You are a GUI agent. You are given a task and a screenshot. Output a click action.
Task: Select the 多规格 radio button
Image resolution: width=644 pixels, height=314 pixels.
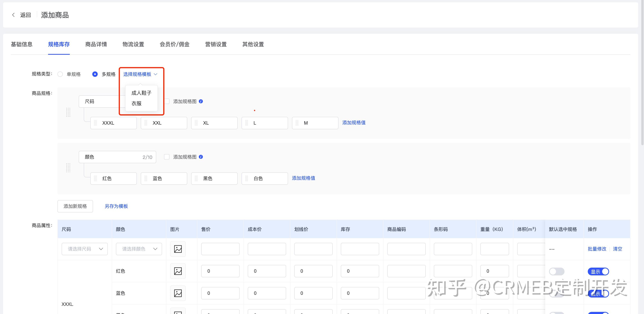pos(95,74)
